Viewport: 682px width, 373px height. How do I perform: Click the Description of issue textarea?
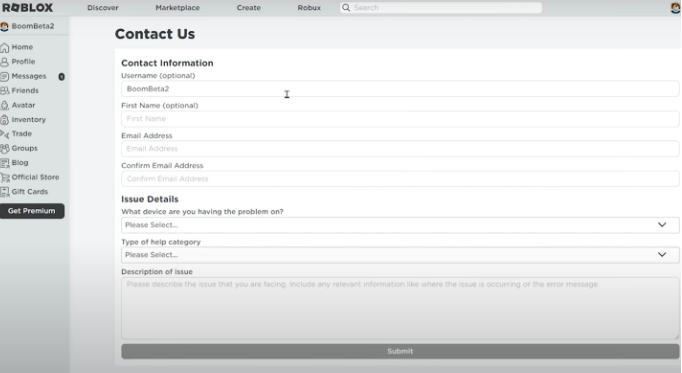point(400,308)
